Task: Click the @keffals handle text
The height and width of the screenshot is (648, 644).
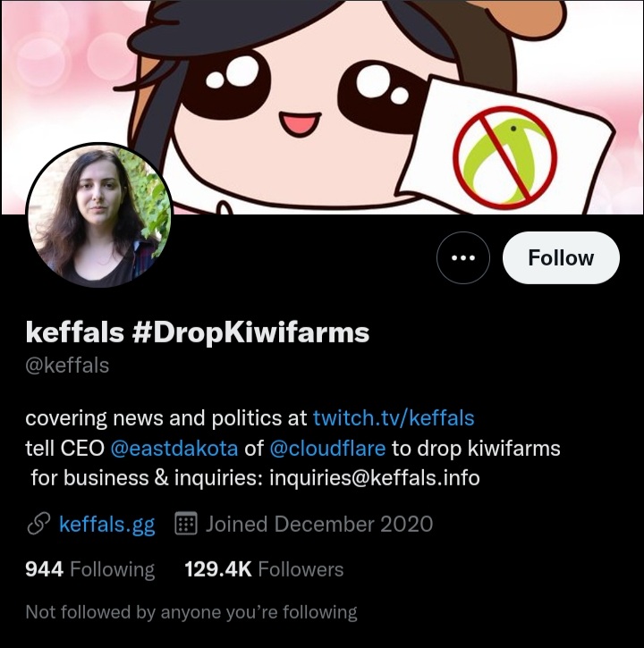Action: pos(67,366)
